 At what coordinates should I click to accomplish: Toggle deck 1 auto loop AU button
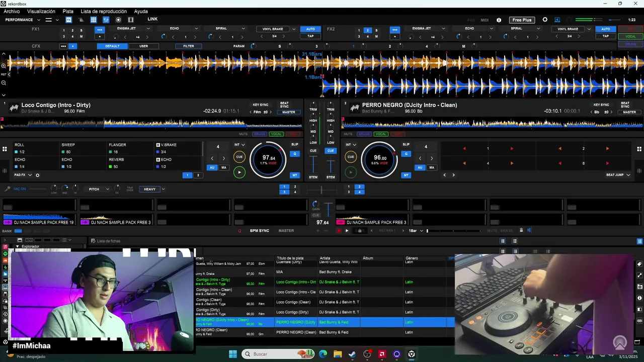point(212,167)
